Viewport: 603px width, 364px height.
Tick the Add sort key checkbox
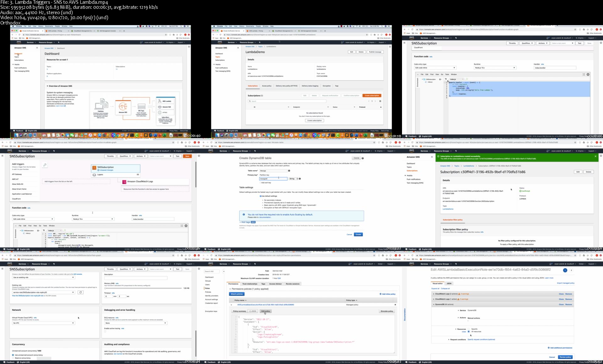[x=260, y=183]
